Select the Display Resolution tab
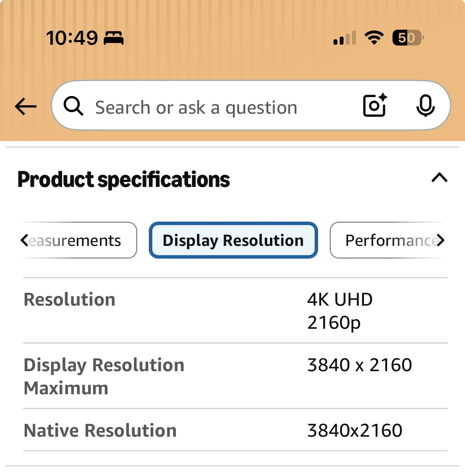The width and height of the screenshot is (465, 476). [233, 240]
